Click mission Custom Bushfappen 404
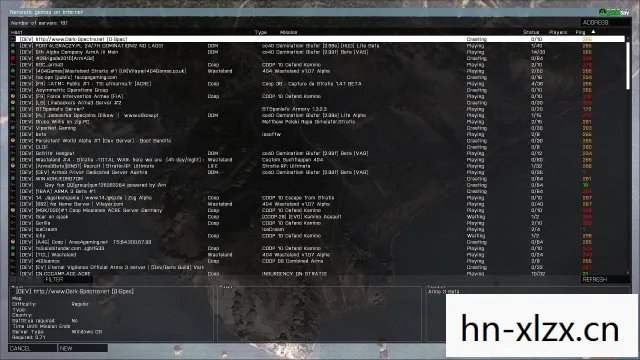The height and width of the screenshot is (360, 640). [x=292, y=160]
